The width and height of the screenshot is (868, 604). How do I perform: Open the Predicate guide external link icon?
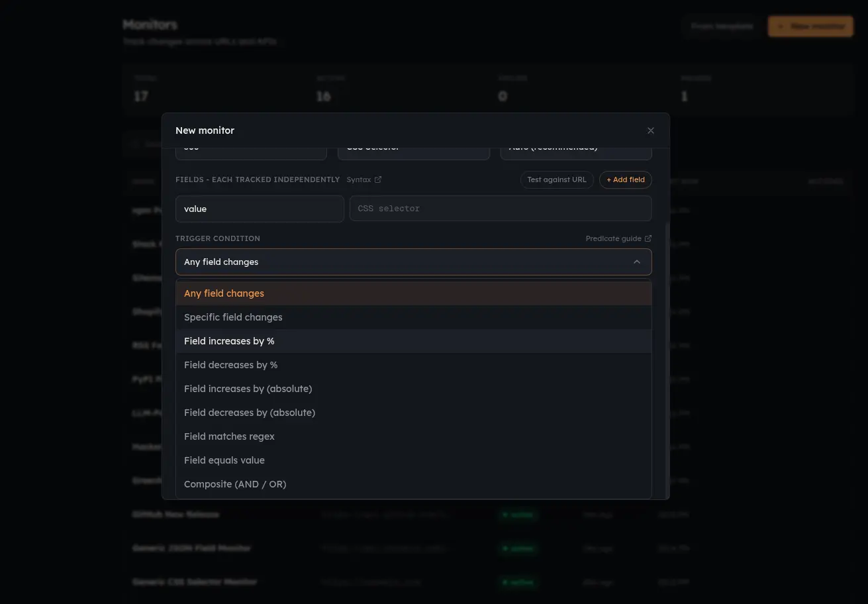(x=648, y=238)
